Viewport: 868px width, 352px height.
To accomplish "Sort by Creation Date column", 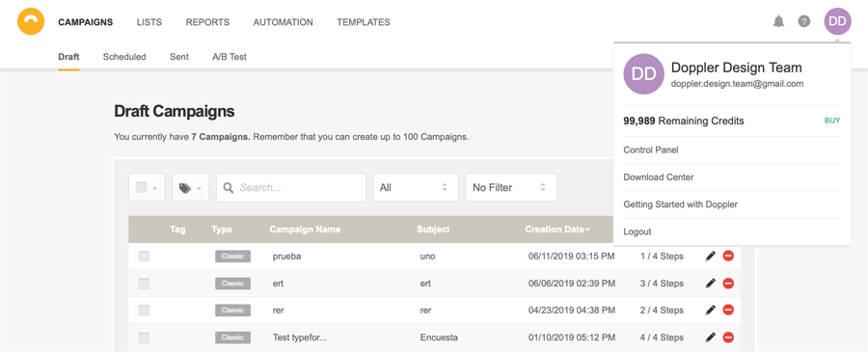I will pyautogui.click(x=556, y=230).
